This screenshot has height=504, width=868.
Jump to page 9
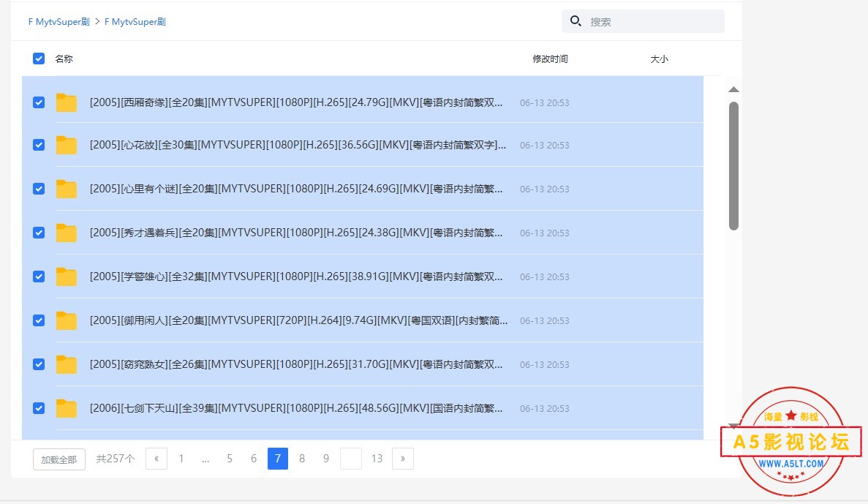click(326, 459)
